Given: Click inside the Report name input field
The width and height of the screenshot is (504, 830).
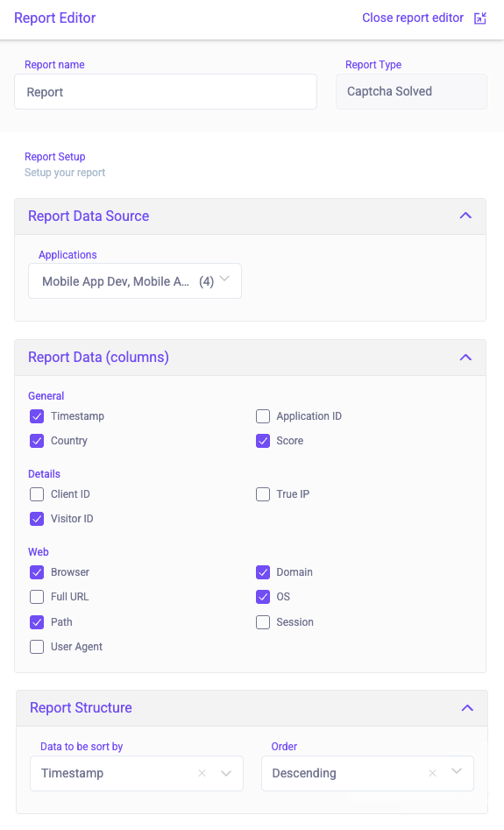Looking at the screenshot, I should 166,92.
